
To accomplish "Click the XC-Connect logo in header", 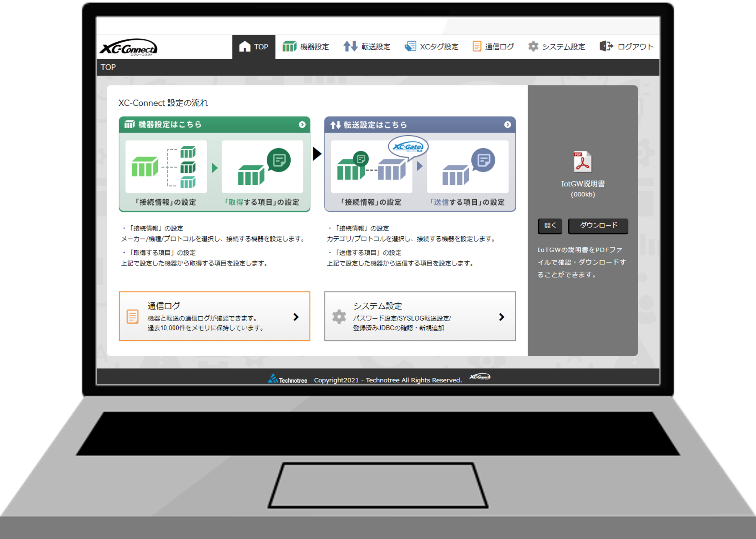I will click(128, 48).
